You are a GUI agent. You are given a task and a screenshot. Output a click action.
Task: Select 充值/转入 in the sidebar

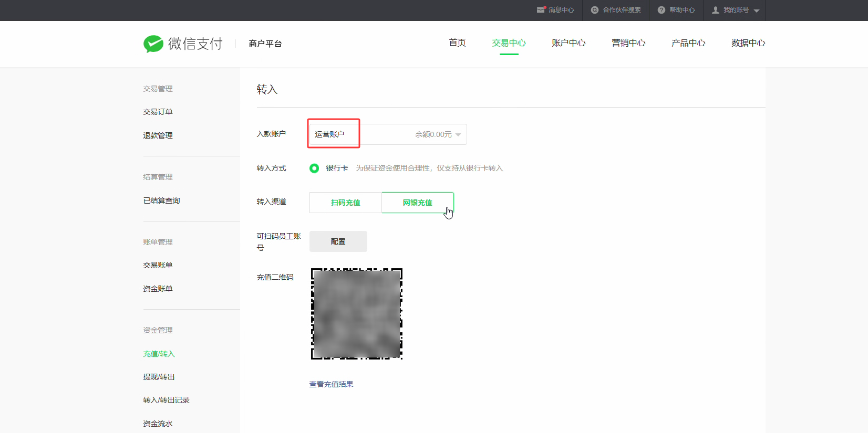click(159, 354)
